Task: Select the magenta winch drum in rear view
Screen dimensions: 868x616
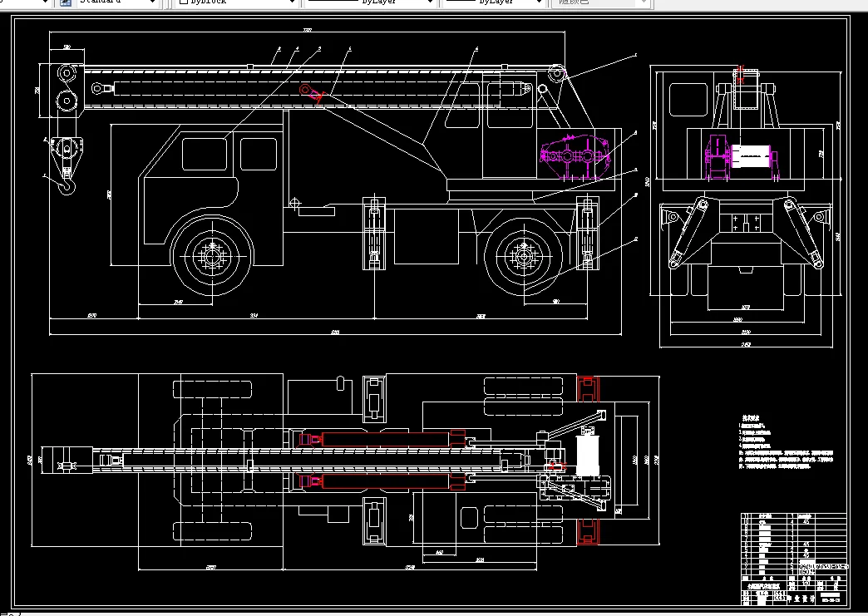Action: 751,155
